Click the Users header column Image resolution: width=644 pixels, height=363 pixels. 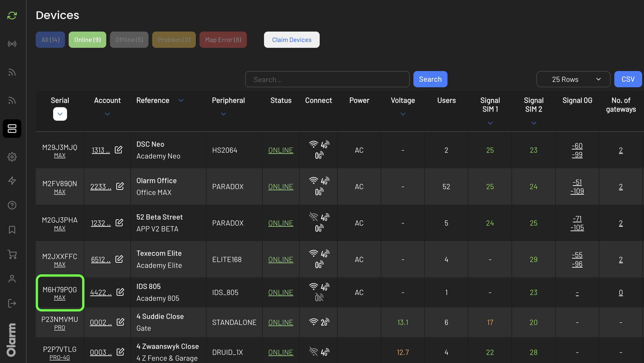(x=446, y=100)
